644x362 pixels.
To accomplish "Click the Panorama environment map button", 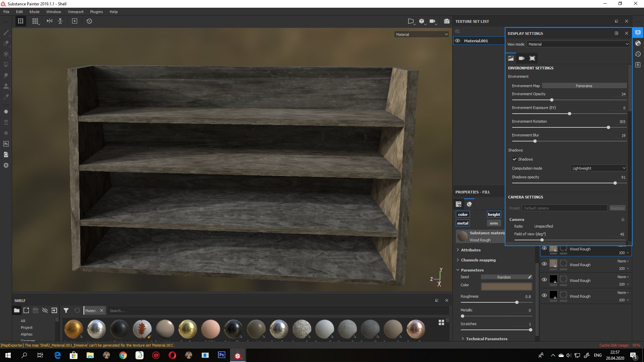I will 584,86.
